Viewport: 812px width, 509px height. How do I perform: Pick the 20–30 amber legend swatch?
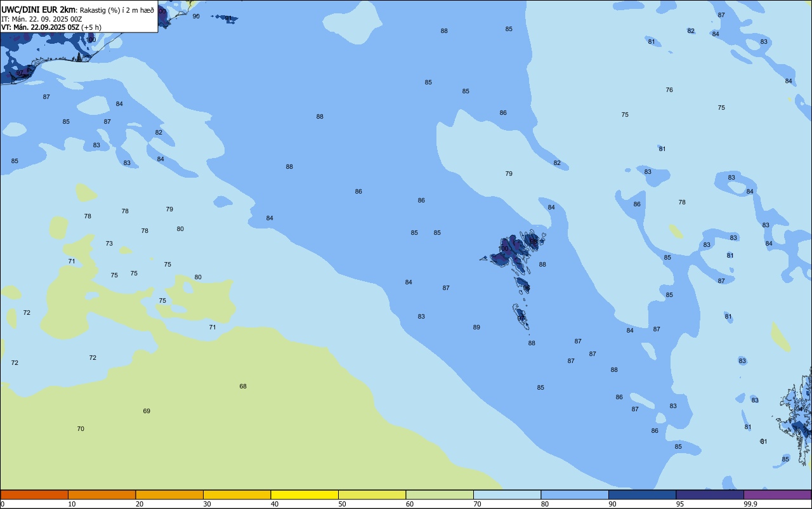pos(169,494)
